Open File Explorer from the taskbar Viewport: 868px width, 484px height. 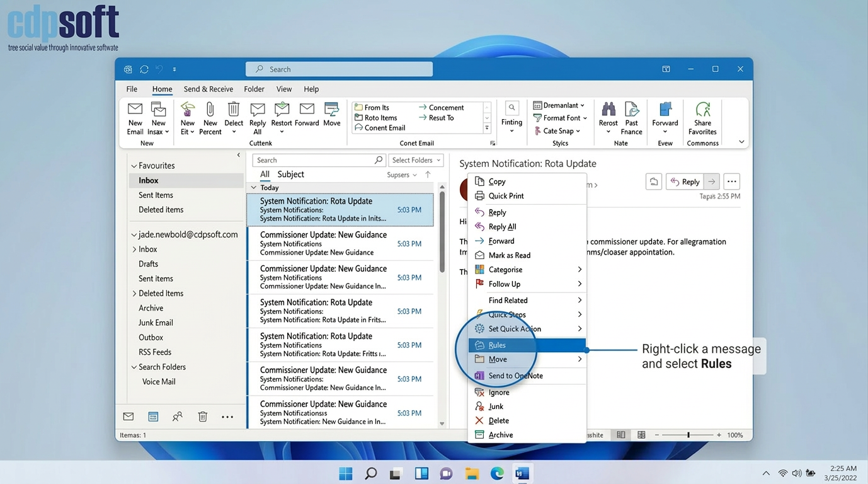coord(472,473)
